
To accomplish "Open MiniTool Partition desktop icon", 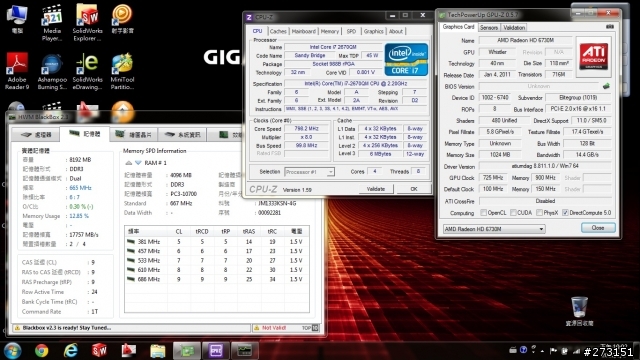I will click(x=122, y=71).
